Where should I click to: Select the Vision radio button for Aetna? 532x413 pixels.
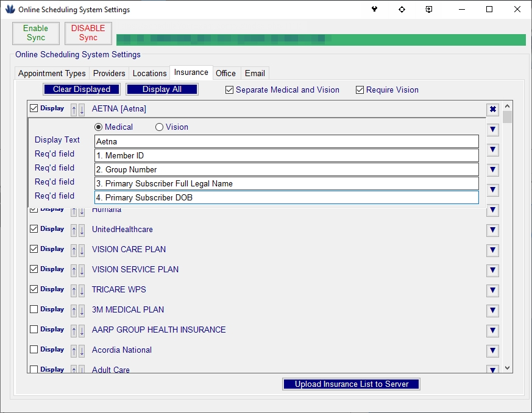160,127
